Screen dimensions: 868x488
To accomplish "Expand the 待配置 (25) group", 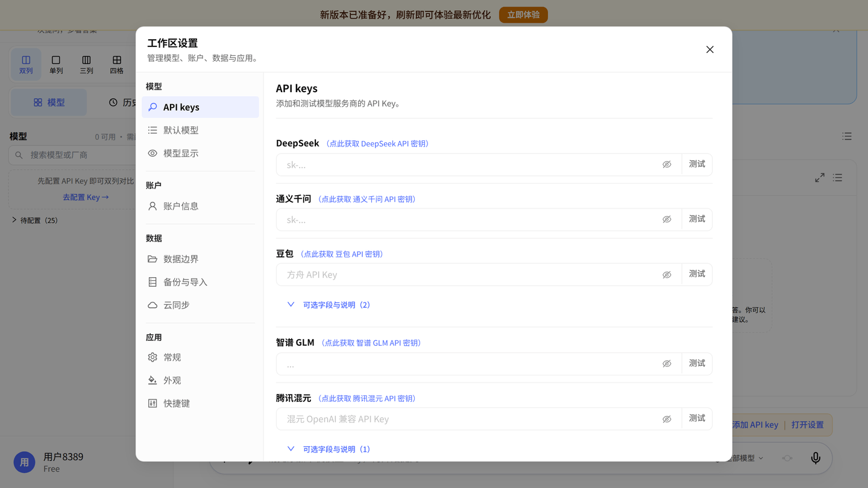I will click(x=34, y=221).
